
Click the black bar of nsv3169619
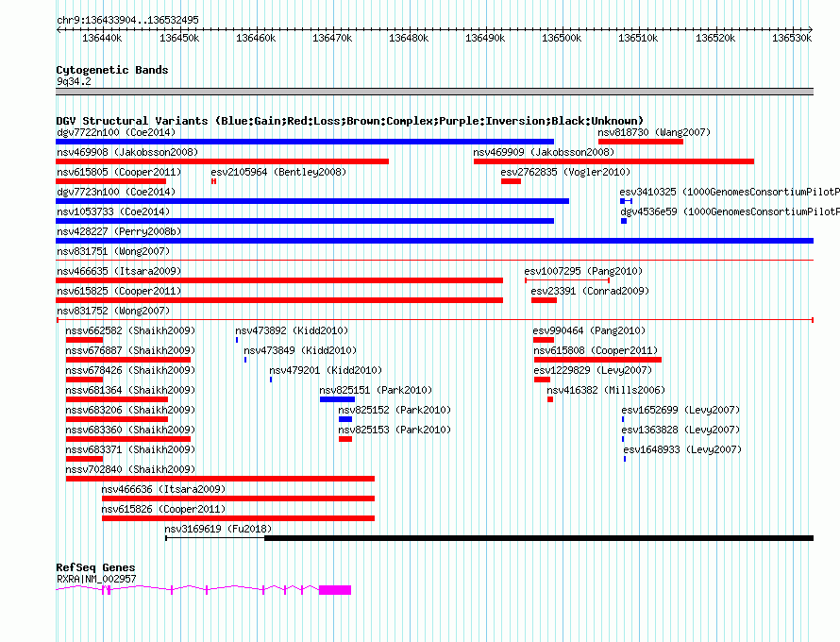coord(539,538)
